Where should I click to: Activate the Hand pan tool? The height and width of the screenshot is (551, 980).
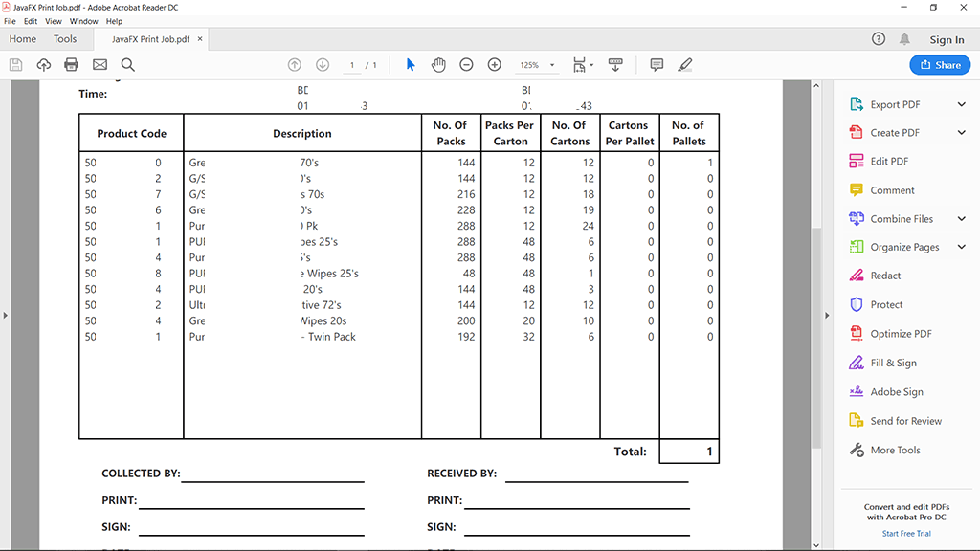click(438, 64)
